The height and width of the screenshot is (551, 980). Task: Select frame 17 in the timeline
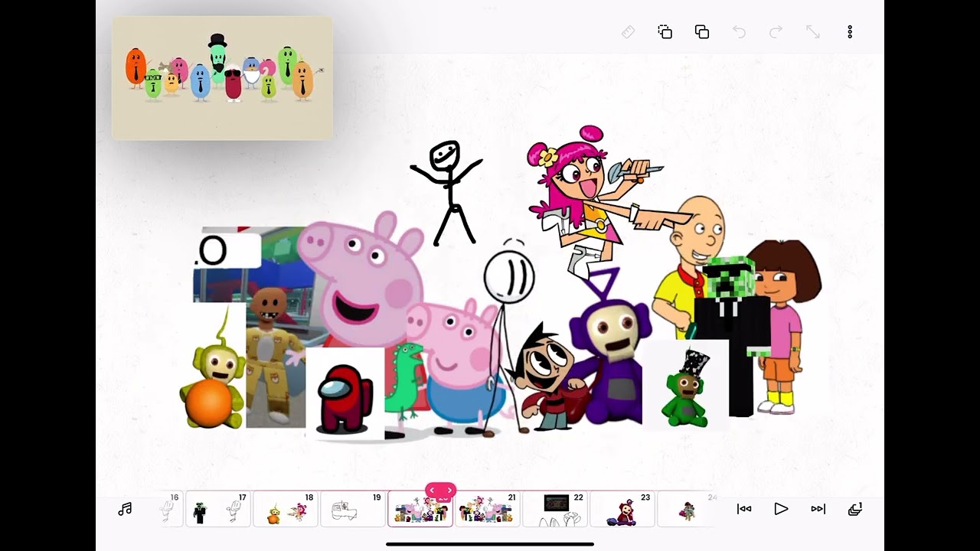tap(218, 509)
